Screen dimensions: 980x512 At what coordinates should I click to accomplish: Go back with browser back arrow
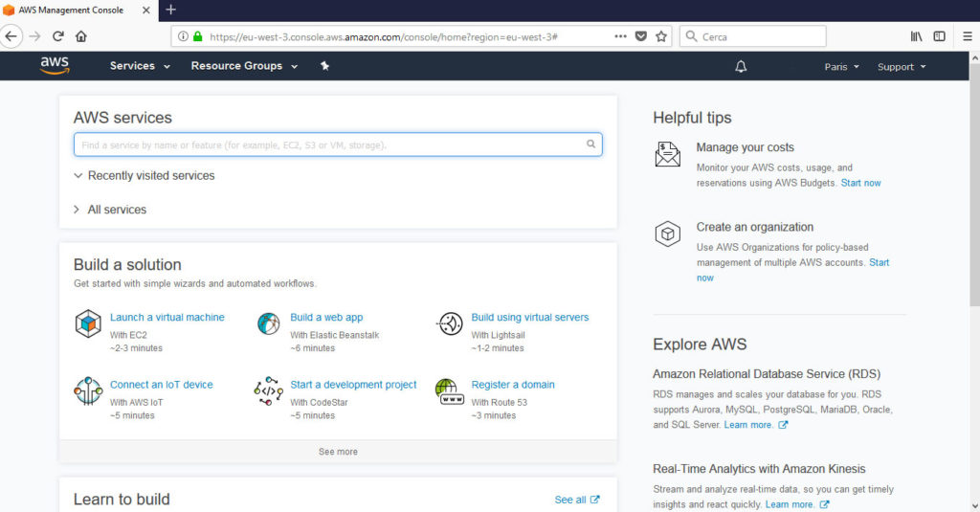click(11, 36)
